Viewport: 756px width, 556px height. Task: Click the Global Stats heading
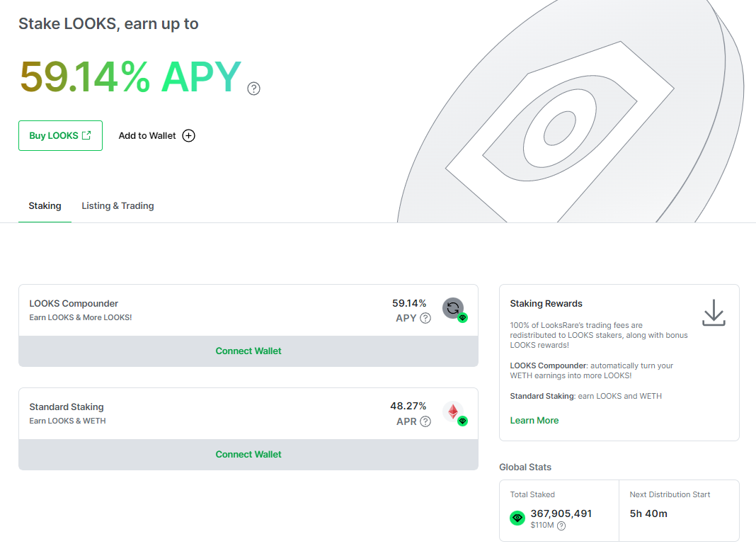525,467
